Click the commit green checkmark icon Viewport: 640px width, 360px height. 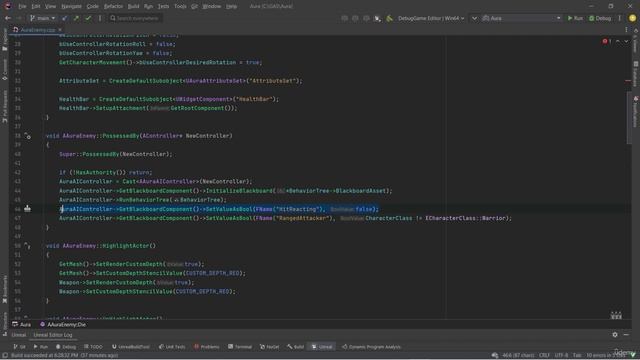[88, 18]
